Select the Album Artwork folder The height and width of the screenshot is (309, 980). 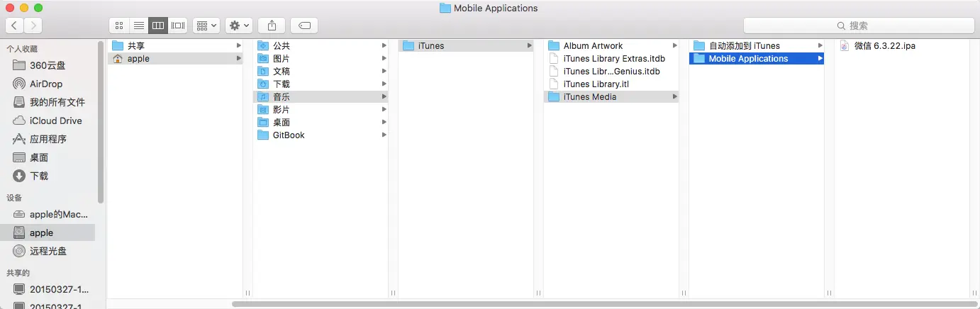[x=611, y=45]
